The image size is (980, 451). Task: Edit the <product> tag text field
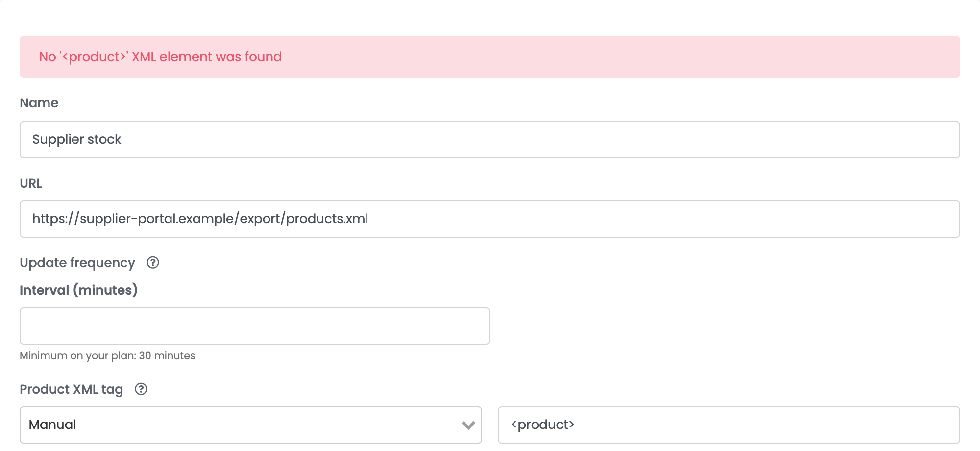tap(729, 425)
